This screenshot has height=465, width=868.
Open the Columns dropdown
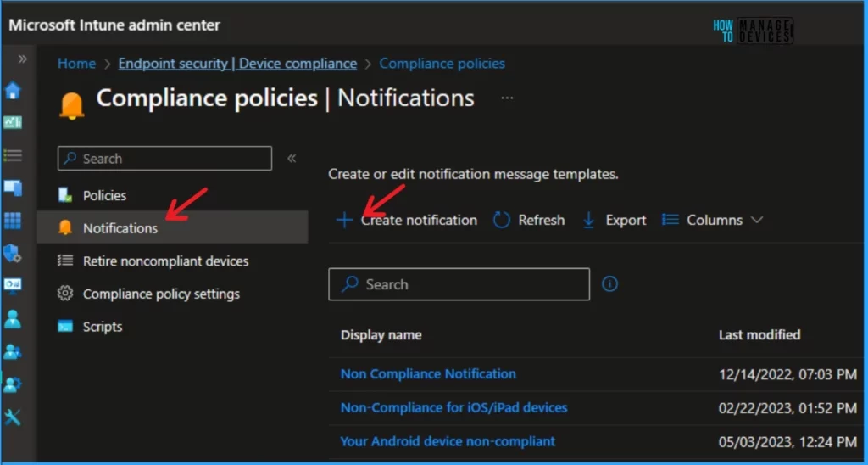[712, 220]
